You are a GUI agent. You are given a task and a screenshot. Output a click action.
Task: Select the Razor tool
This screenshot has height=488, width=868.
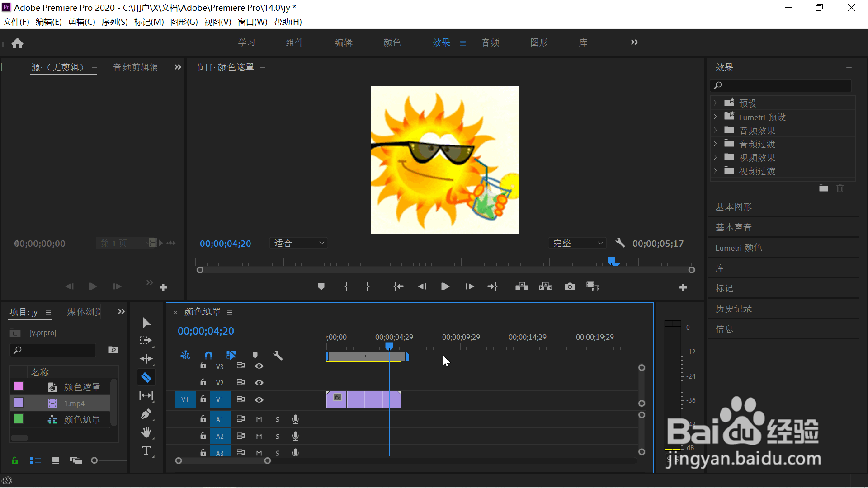click(146, 377)
